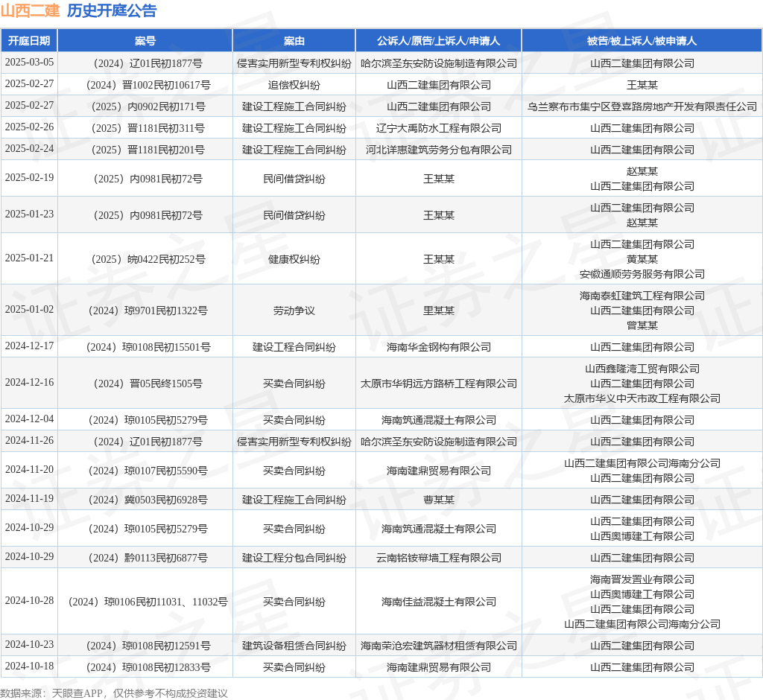Click 建设工程合同纠纷 cause cell

pos(294,347)
